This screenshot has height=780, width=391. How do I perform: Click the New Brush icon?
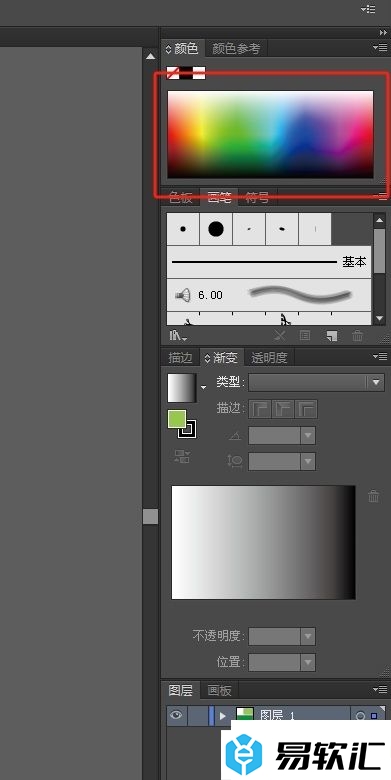click(x=332, y=336)
